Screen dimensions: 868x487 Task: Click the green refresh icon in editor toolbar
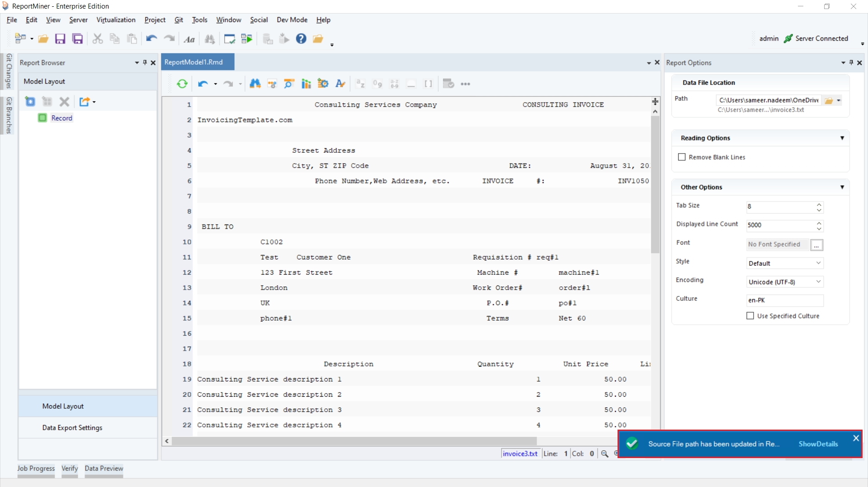(x=182, y=84)
